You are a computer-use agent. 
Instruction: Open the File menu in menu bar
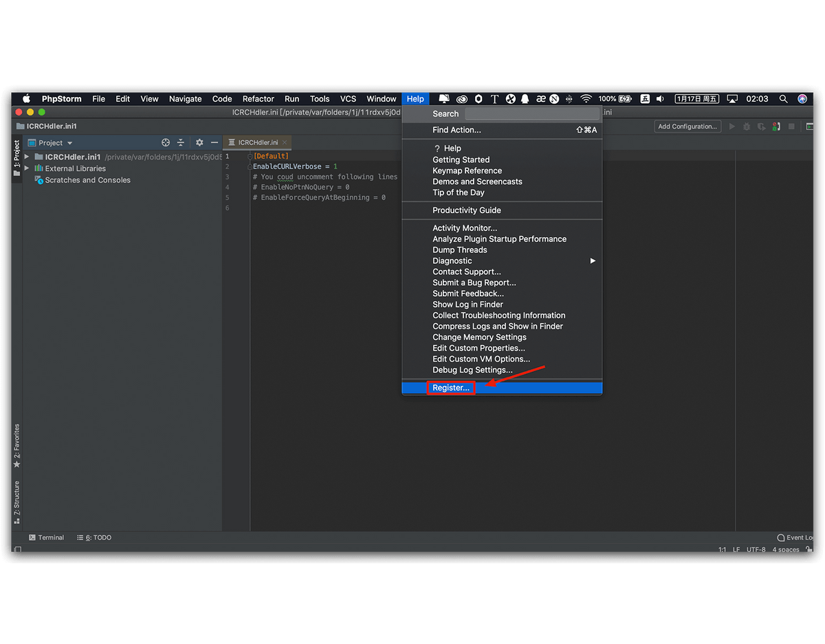tap(99, 99)
